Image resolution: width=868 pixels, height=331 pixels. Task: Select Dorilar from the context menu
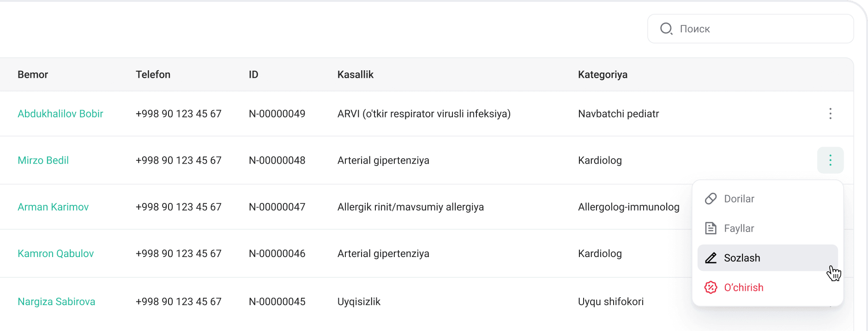(x=739, y=199)
